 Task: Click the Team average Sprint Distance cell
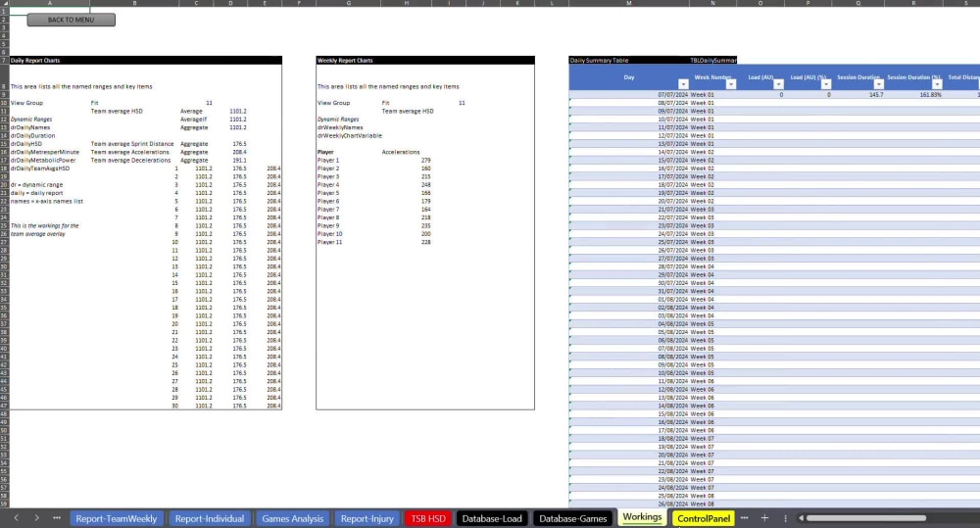pos(132,144)
